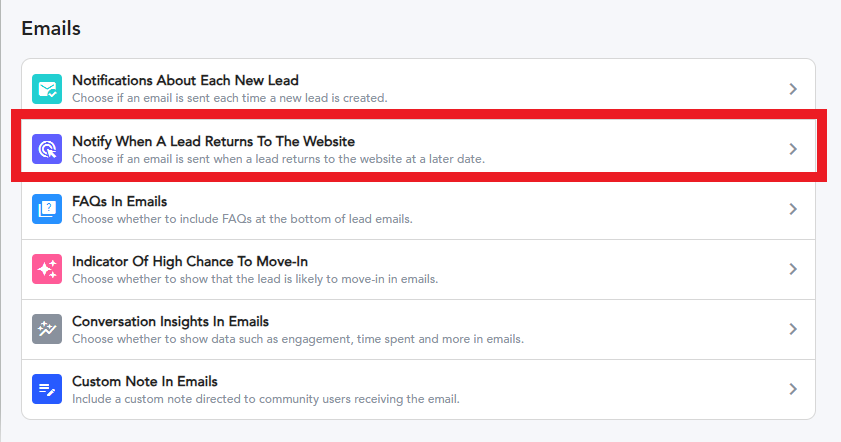This screenshot has width=841, height=442.
Task: Click the pink sparkles move-in indicator icon
Action: (47, 269)
